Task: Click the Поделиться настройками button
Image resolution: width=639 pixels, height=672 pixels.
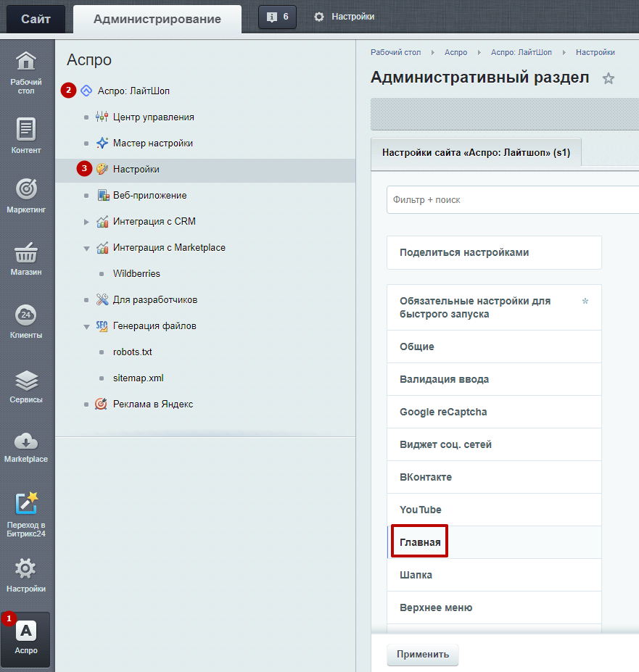Action: [494, 252]
